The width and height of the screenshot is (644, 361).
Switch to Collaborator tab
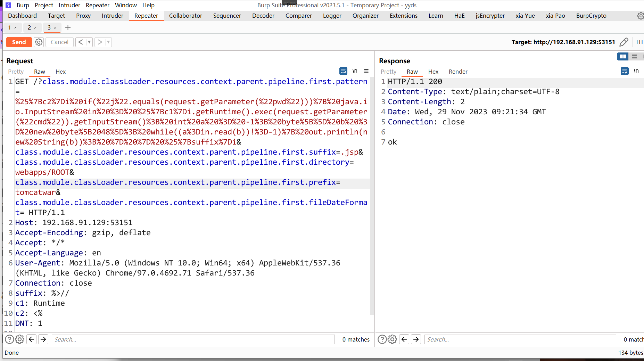pos(185,16)
